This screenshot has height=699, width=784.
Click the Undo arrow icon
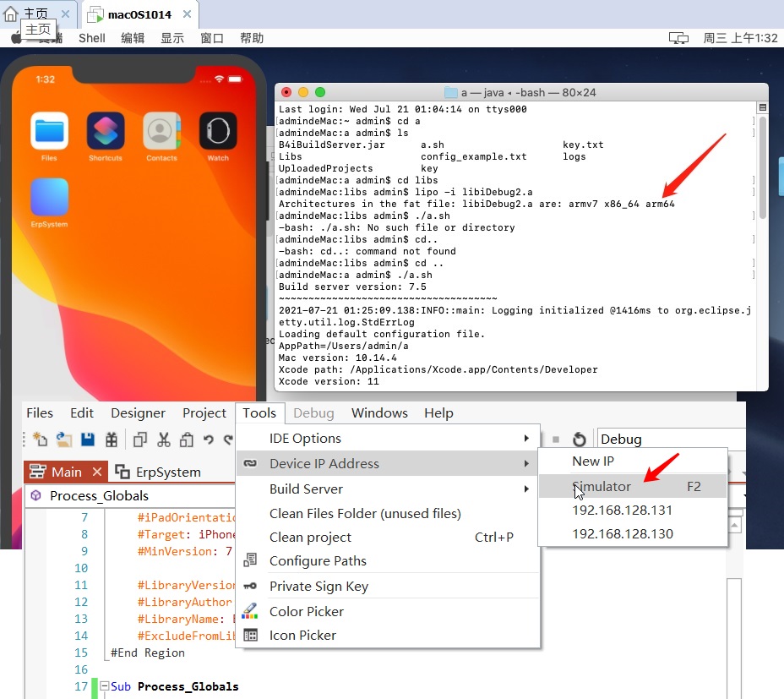coord(209,440)
